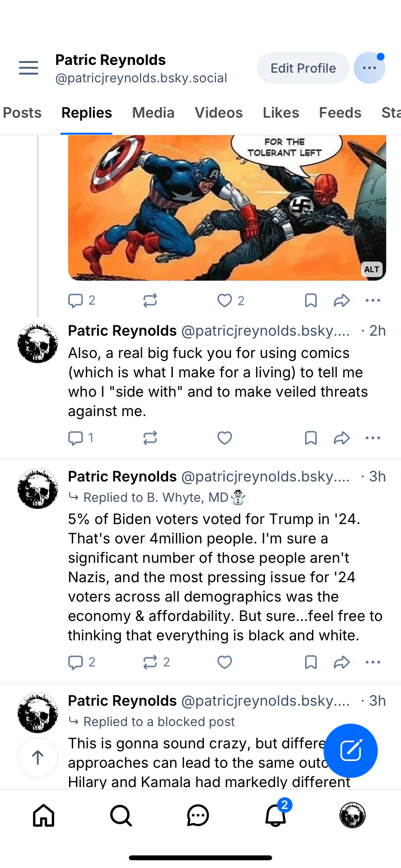Open Search from bottom navigation
This screenshot has width=401, height=868.
[121, 815]
